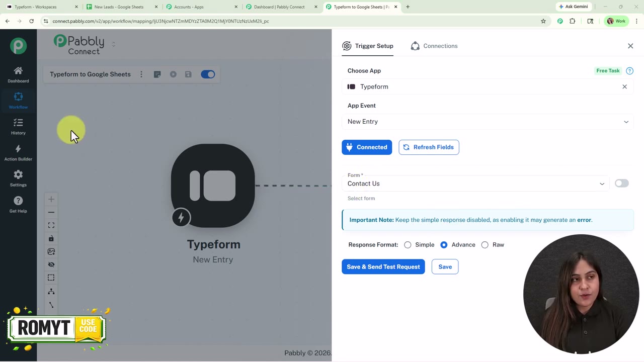644x362 pixels.
Task: Click the green Pabbly logo in sidebar
Action: (18, 46)
